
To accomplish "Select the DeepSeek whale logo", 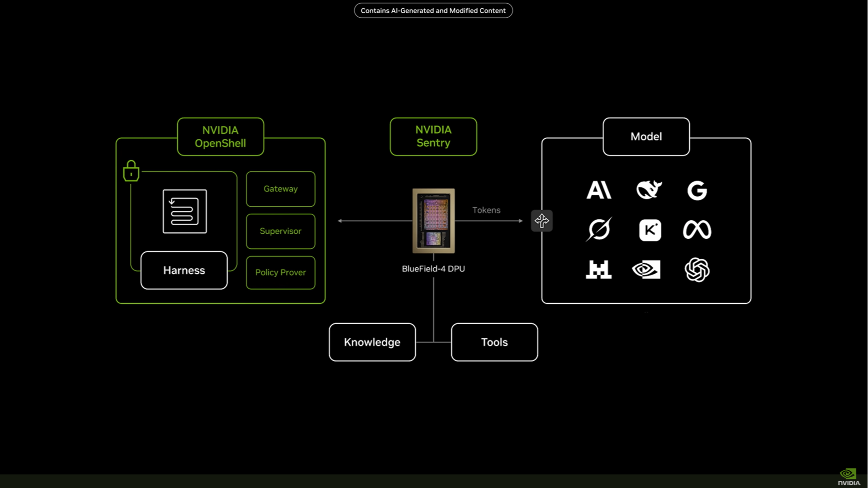I will click(x=649, y=190).
